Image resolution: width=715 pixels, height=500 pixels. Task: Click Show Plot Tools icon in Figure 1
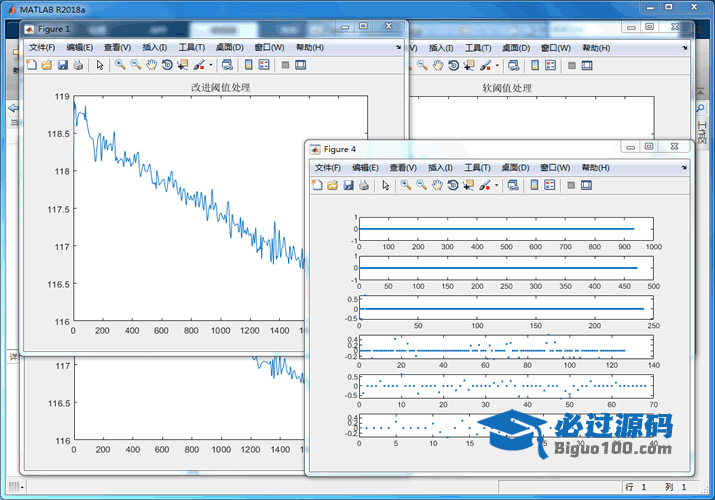[301, 65]
